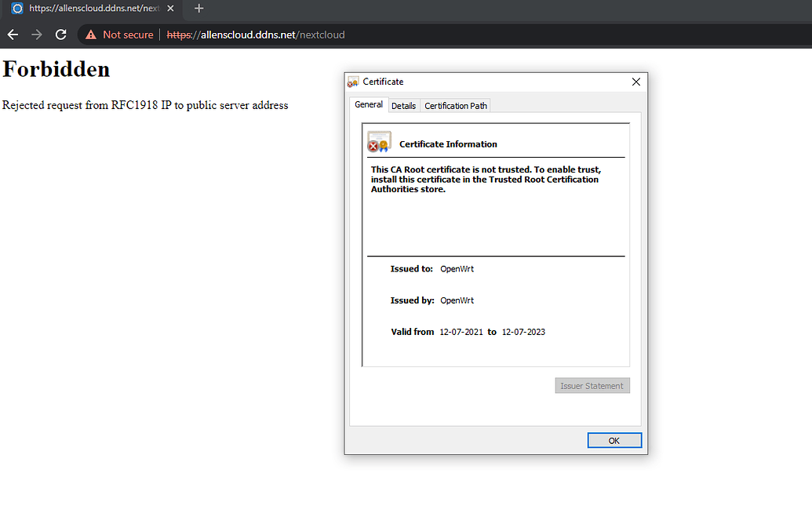This screenshot has height=506, width=812.
Task: Click the back navigation arrow
Action: point(12,35)
